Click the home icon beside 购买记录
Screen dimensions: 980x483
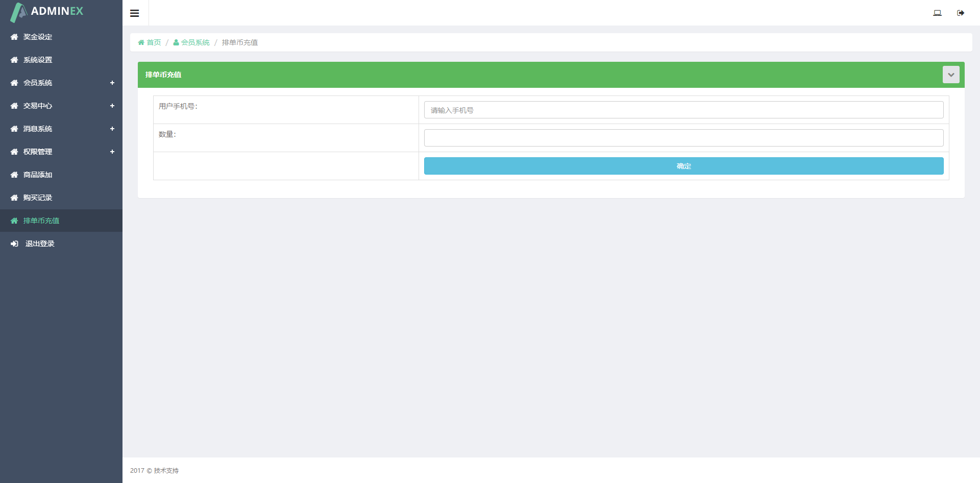coord(14,198)
